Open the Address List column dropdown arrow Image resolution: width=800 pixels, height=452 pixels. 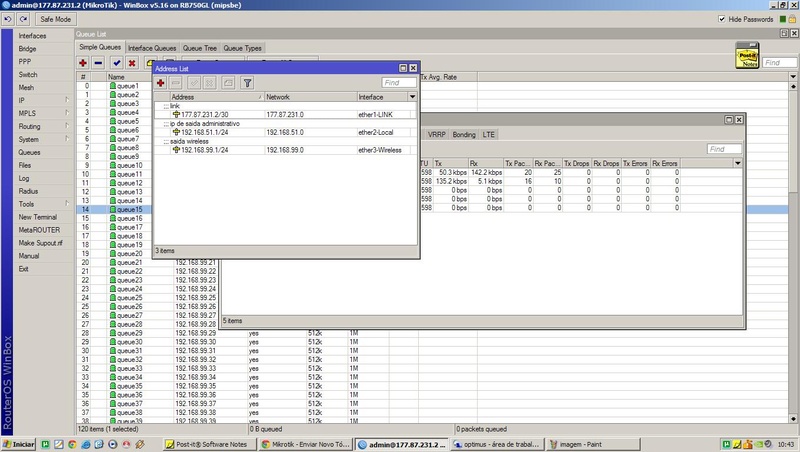click(412, 96)
